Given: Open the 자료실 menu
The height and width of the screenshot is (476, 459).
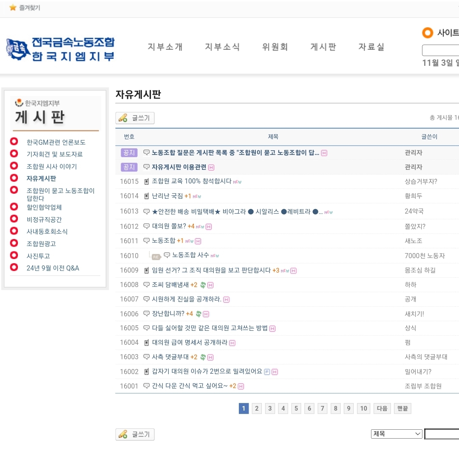Looking at the screenshot, I should 371,47.
